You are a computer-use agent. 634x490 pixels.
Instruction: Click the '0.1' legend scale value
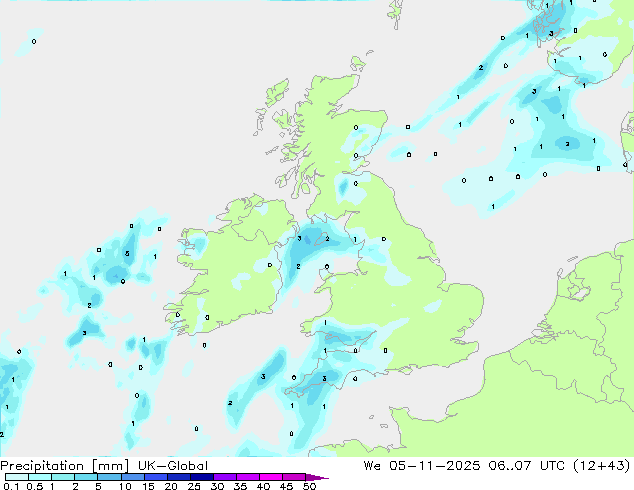11,486
